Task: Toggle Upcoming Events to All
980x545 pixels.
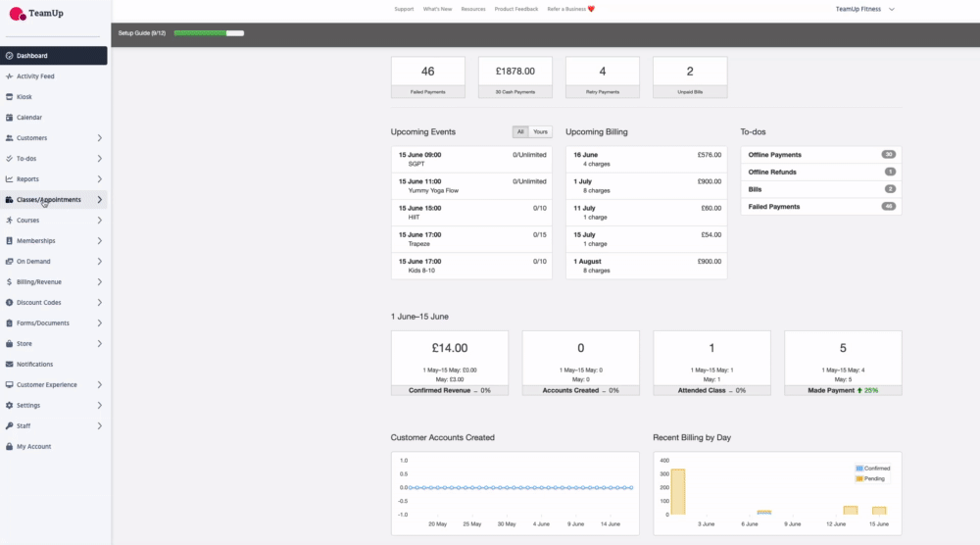Action: click(x=520, y=131)
